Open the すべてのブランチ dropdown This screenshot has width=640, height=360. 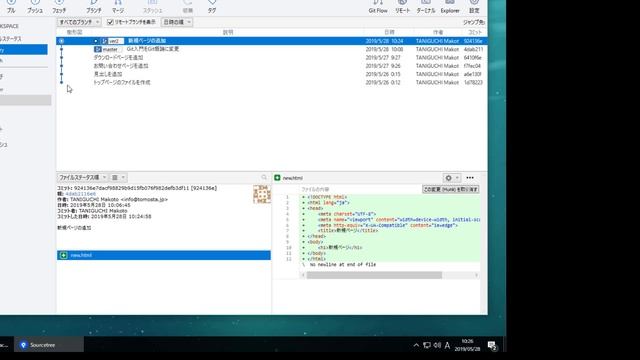(x=78, y=22)
